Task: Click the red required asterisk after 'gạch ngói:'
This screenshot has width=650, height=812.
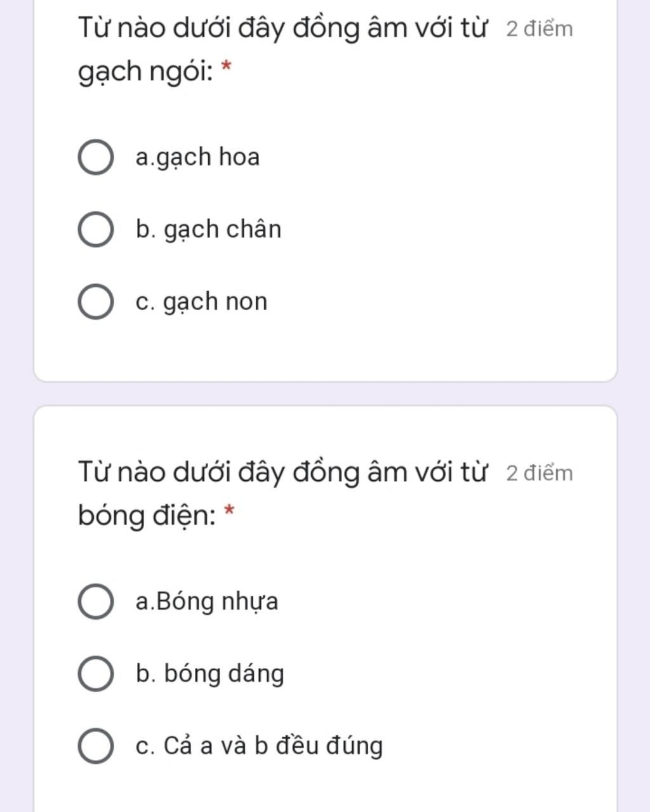Action: pos(227,68)
